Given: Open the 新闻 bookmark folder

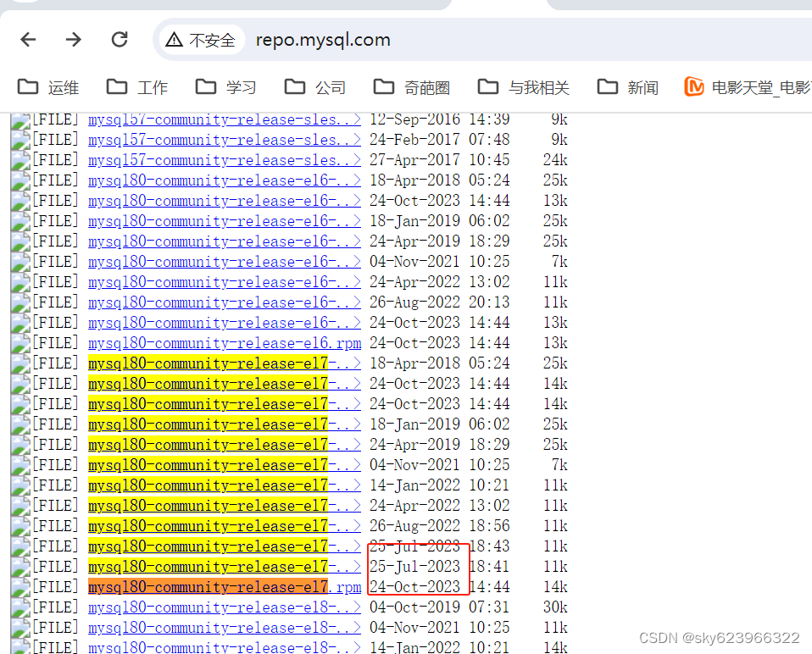Looking at the screenshot, I should pyautogui.click(x=628, y=87).
